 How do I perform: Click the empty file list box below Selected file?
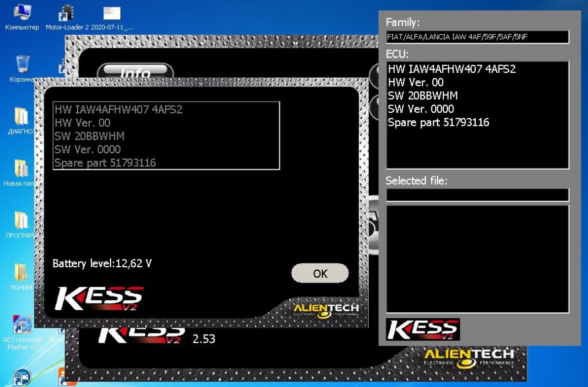[x=477, y=259]
